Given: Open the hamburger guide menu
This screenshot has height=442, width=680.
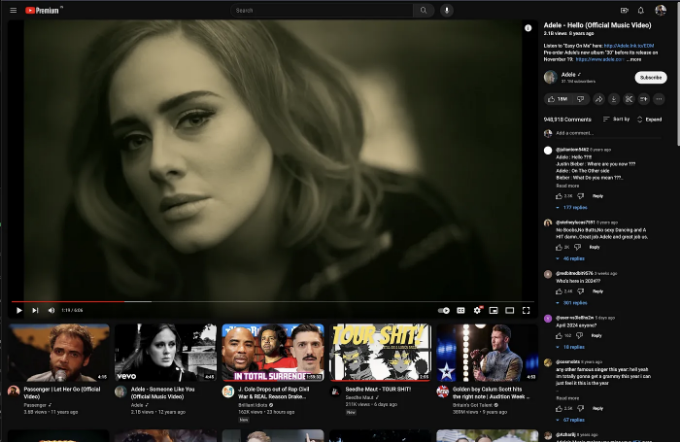Looking at the screenshot, I should tap(13, 10).
